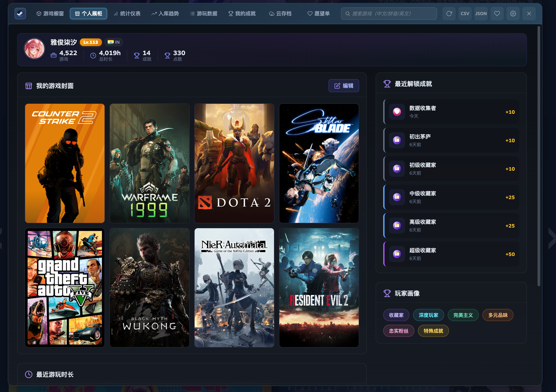This screenshot has height=392, width=556.
Task: View 我的成就 tab
Action: [242, 14]
